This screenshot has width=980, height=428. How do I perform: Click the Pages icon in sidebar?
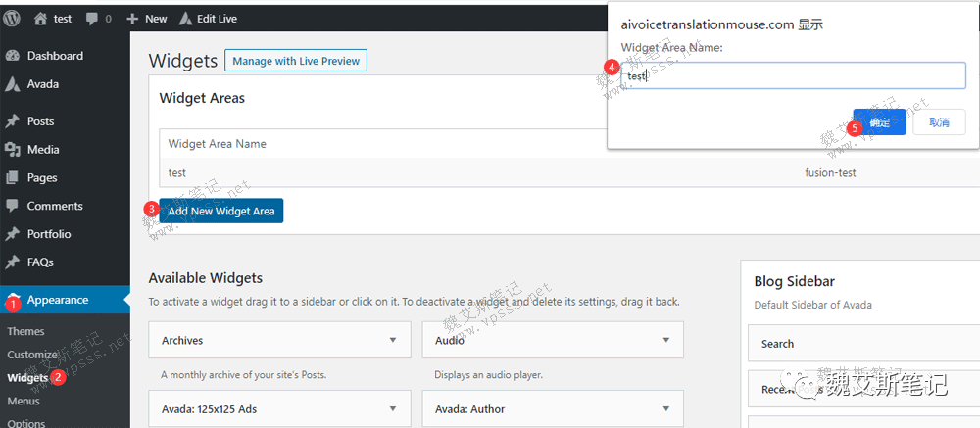(x=12, y=178)
